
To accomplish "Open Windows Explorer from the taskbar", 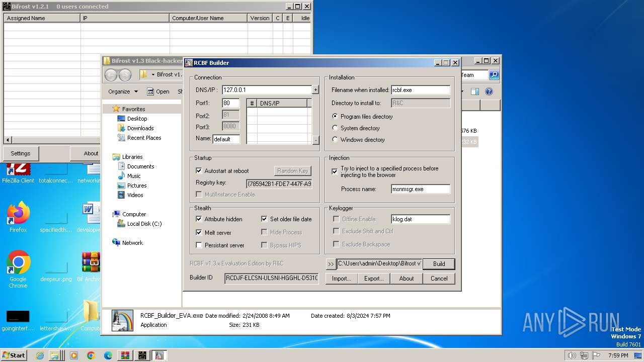I will 56,355.
